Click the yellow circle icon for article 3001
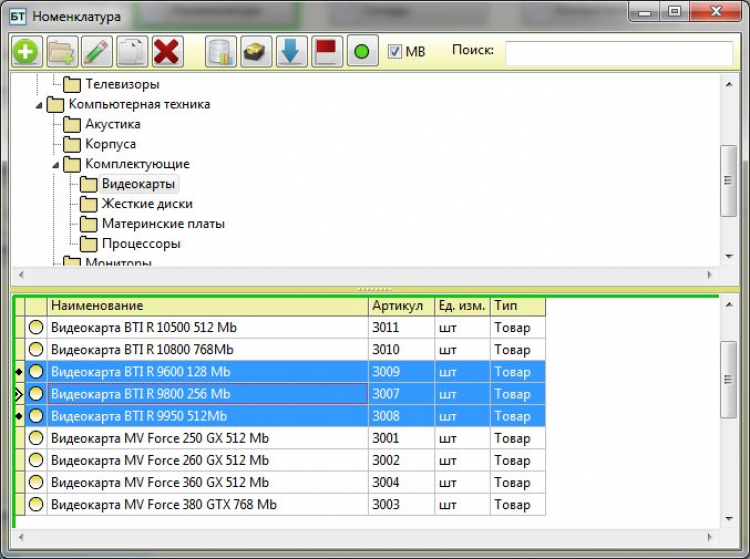 coord(36,438)
